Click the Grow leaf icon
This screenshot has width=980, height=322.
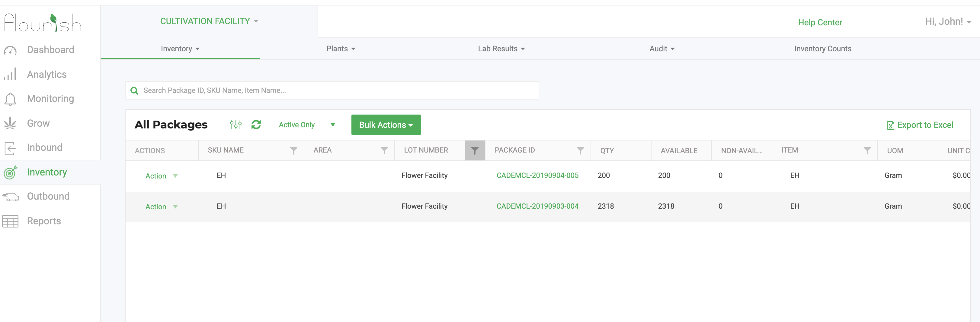10,123
